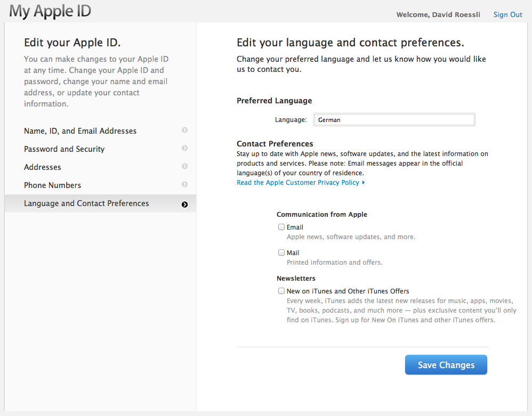
Task: Enable Email communication from Apple checkbox
Action: click(281, 227)
